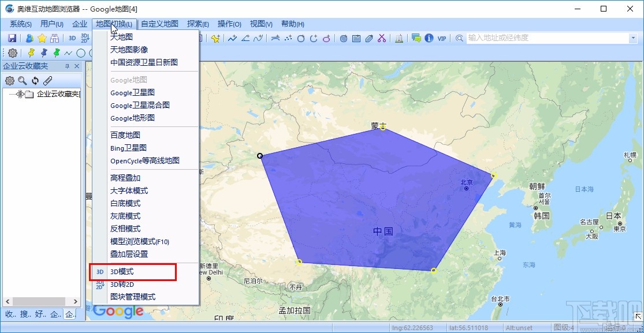The height and width of the screenshot is (333, 644).
Task: Open the 帮助(H) menu
Action: pos(293,24)
